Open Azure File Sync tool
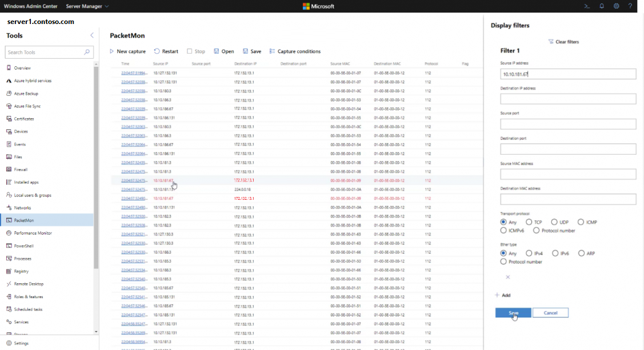Image resolution: width=644 pixels, height=350 pixels. (27, 106)
